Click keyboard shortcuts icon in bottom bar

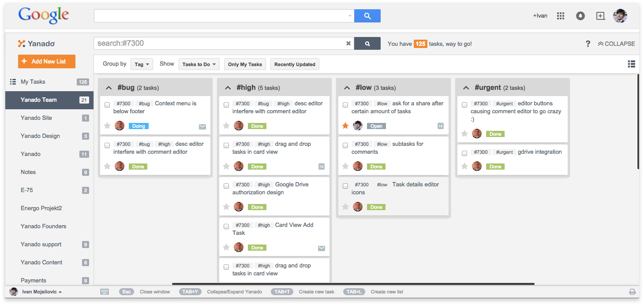coord(105,292)
